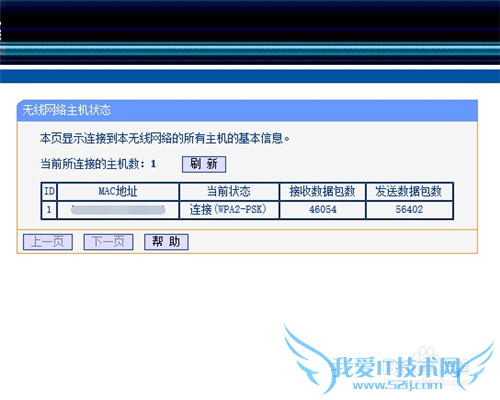Select the ID column header

click(49, 191)
